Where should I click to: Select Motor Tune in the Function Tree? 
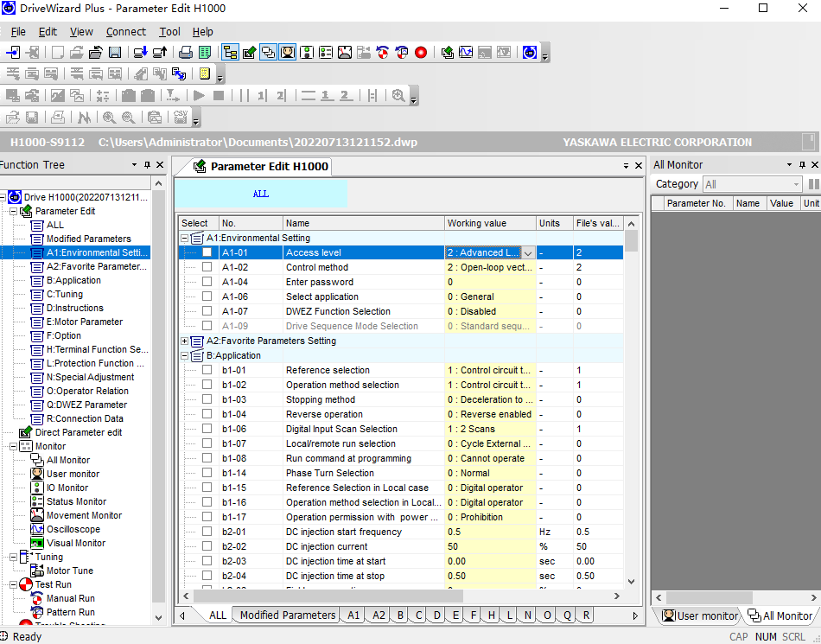click(70, 571)
